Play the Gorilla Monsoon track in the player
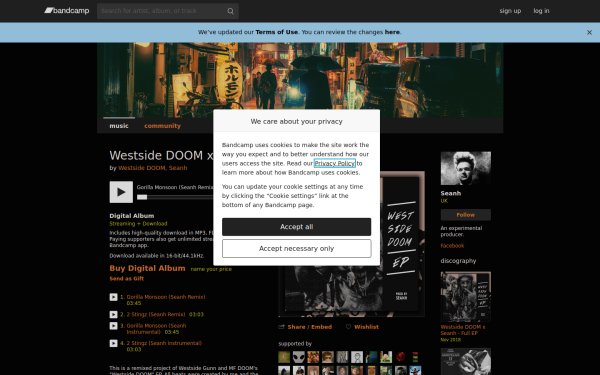600x375 pixels. pos(121,192)
